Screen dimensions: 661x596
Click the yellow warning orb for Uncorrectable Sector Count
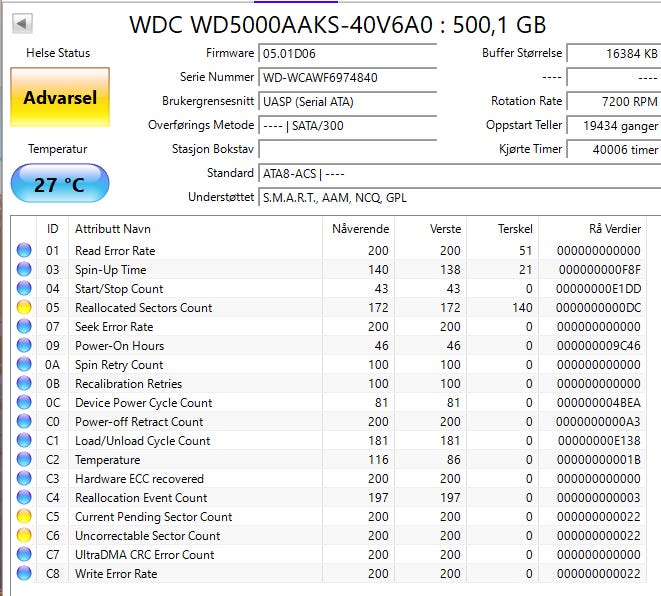(x=24, y=535)
